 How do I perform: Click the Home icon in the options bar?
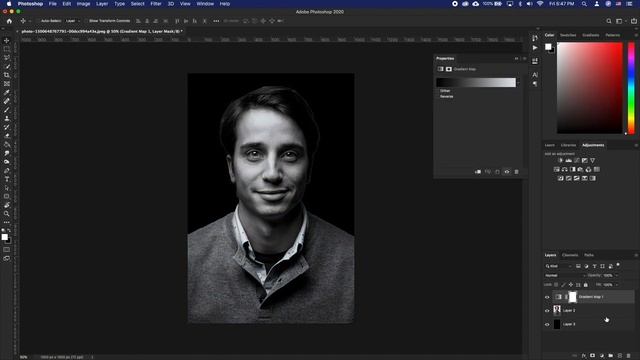9,21
